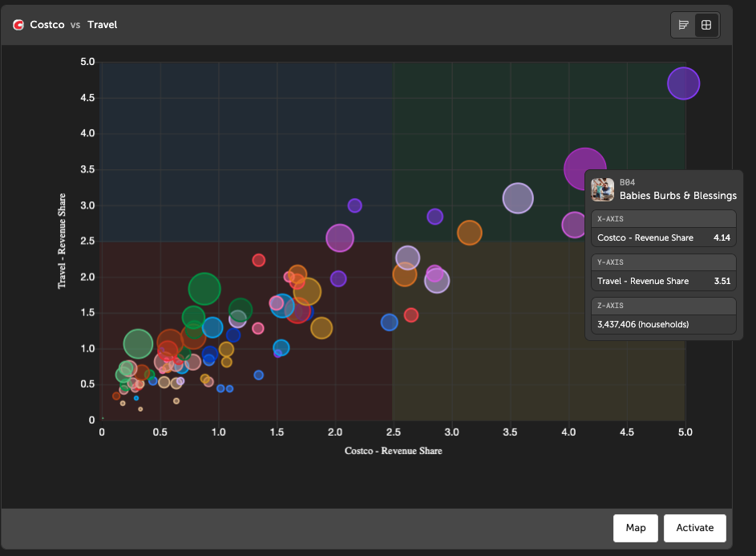756x556 pixels.
Task: Click the Costco - Revenue Share 4.14 row
Action: click(x=664, y=237)
